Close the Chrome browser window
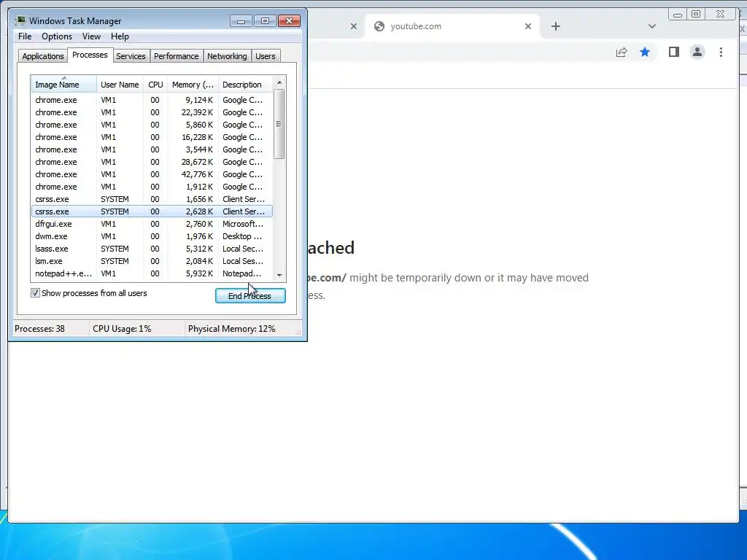Screen dimensions: 747x560 tap(720, 15)
